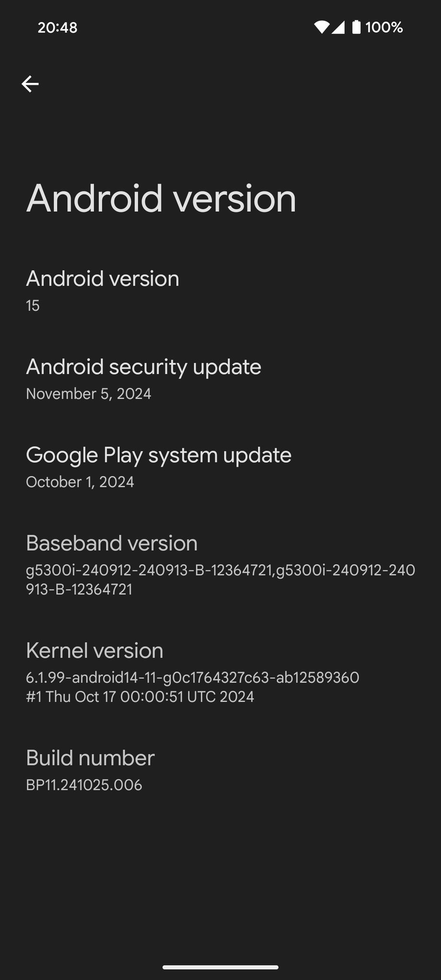The height and width of the screenshot is (980, 441).
Task: Tap the back arrow icon
Action: [x=30, y=84]
